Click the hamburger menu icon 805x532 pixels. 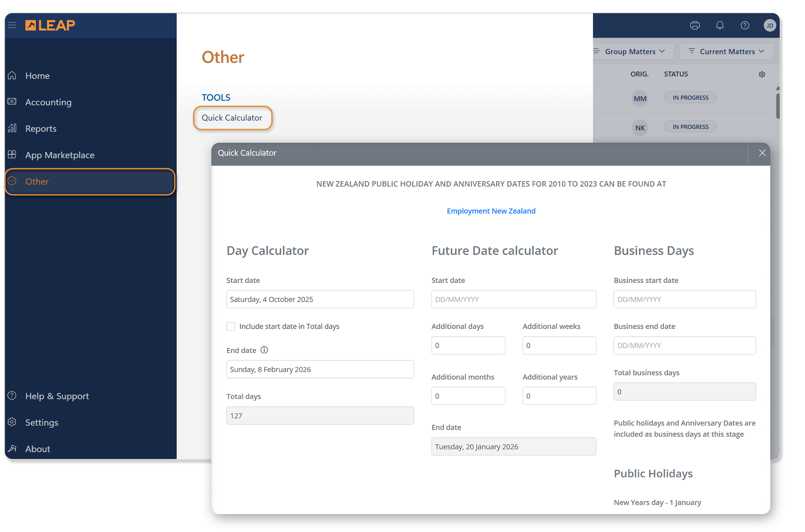pyautogui.click(x=12, y=25)
